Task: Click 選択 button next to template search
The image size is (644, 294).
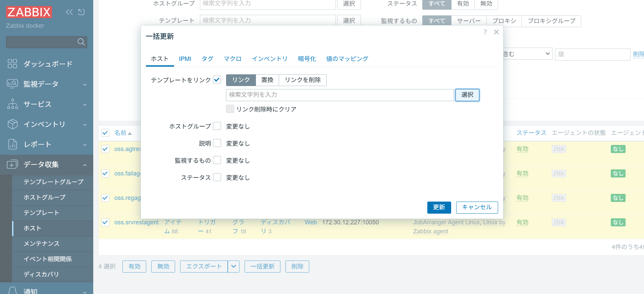Action: tap(467, 95)
